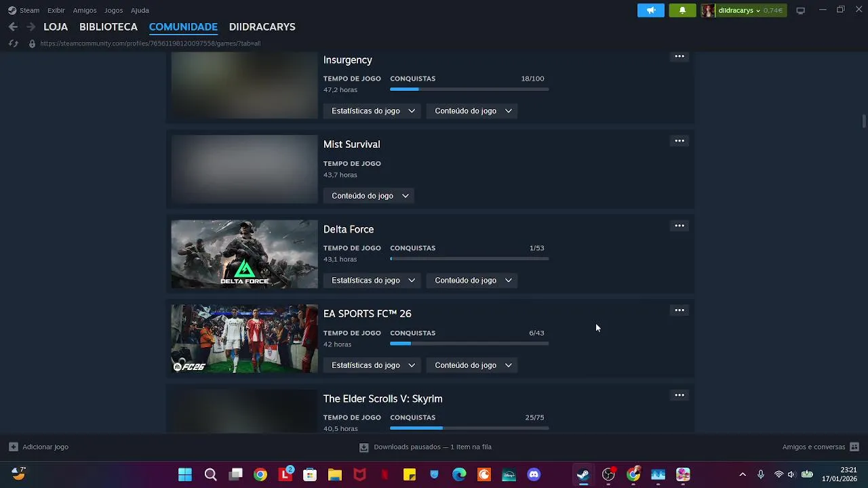This screenshot has height=488, width=868.
Task: Switch to the DIIDRACARYS tab
Action: click(x=262, y=27)
